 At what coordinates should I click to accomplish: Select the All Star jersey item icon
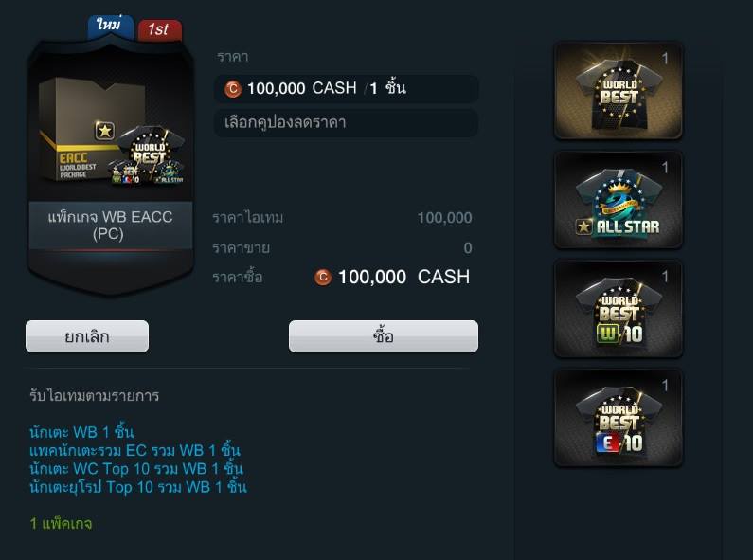click(619, 200)
